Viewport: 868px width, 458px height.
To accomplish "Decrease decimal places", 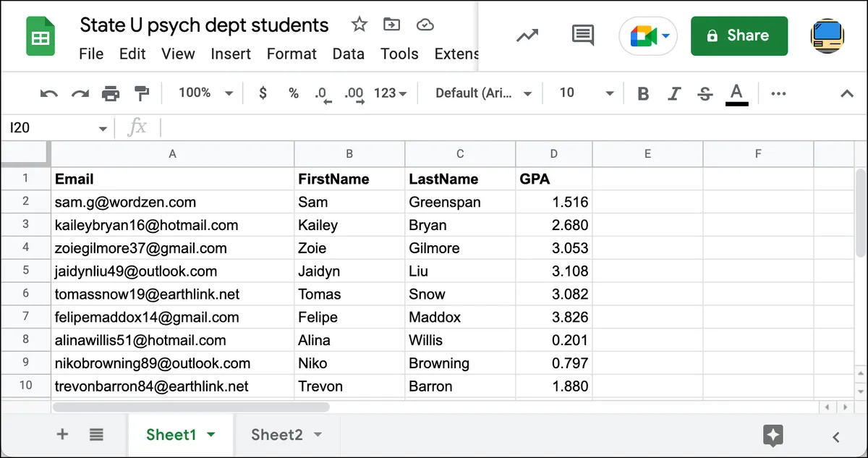I will 322,94.
